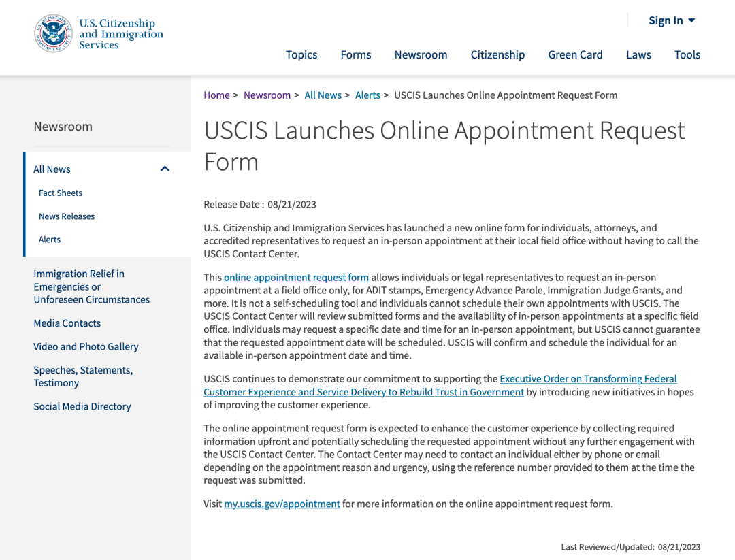Click the Newsroom sidebar heading
This screenshot has width=735, height=560.
(63, 127)
